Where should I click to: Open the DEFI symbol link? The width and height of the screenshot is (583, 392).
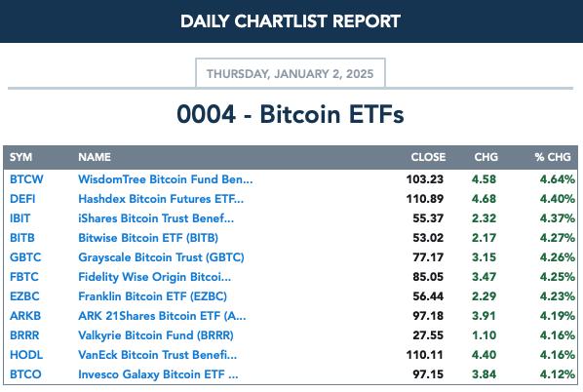click(22, 199)
